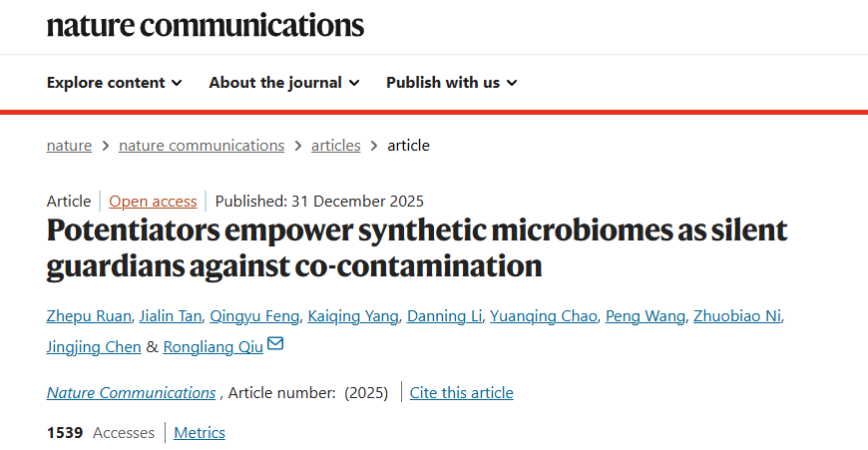Select corresponding author Rongliang Qiu
This screenshot has width=868, height=450.
pos(213,347)
